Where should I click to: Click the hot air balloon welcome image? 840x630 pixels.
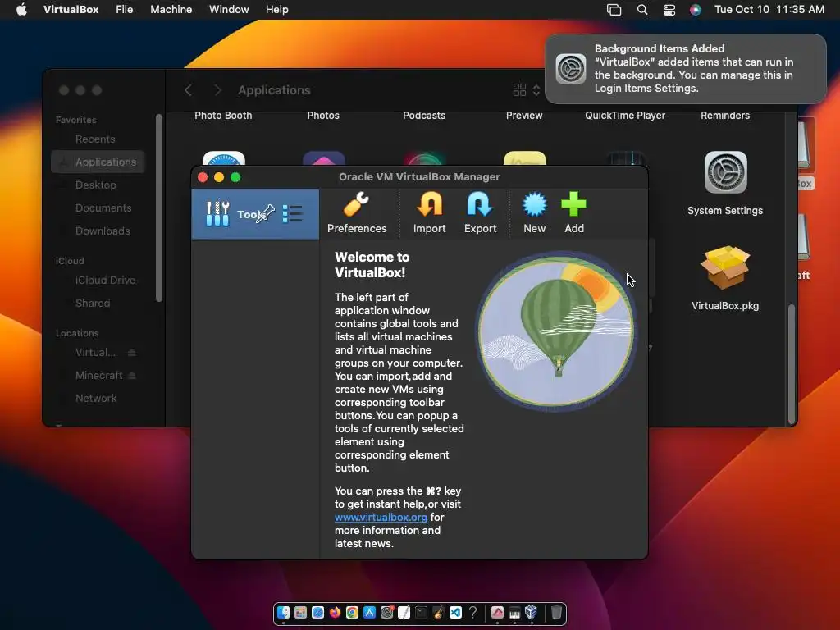click(556, 331)
